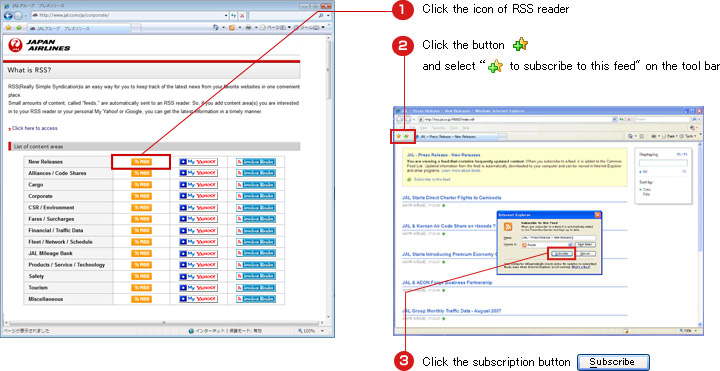Click livedoor Reader button in Safety row
The image size is (720, 371).
tap(256, 276)
